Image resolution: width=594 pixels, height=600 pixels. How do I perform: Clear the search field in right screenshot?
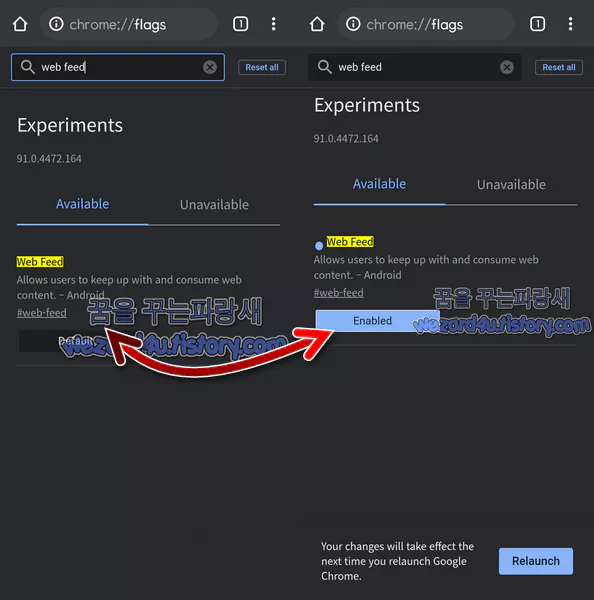pos(507,67)
